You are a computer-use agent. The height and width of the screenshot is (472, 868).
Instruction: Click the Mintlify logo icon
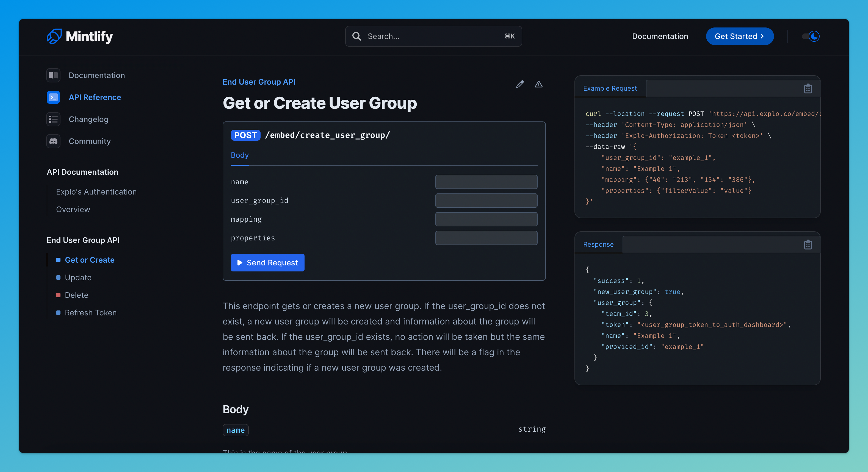point(54,36)
